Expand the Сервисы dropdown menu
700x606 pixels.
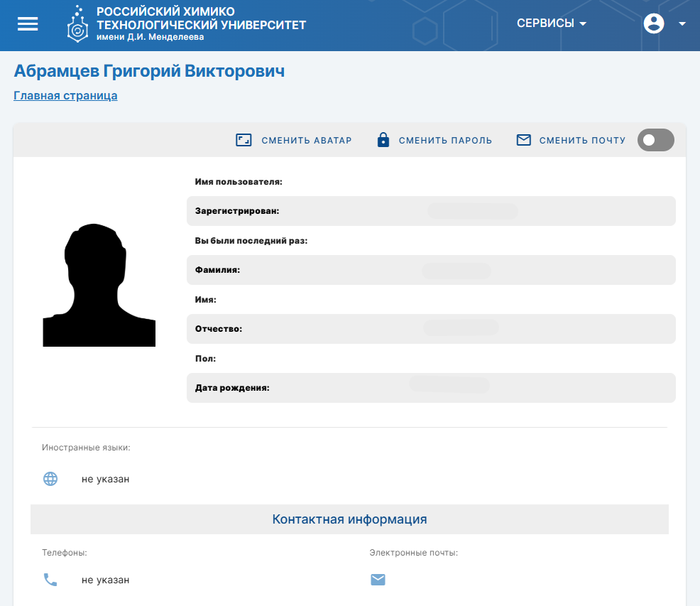point(552,23)
